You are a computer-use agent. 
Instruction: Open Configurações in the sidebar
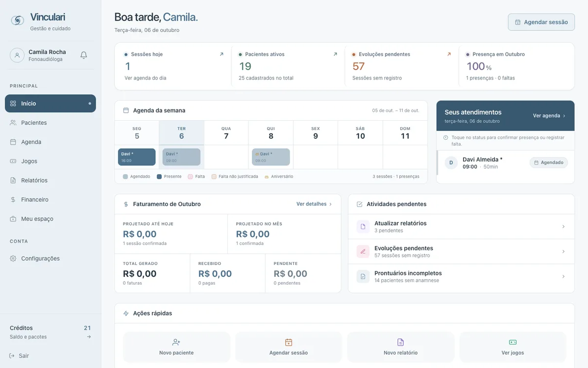50,259
